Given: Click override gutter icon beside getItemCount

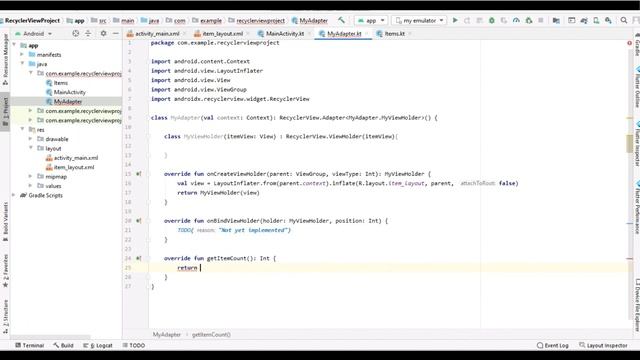Looking at the screenshot, I should [138, 258].
